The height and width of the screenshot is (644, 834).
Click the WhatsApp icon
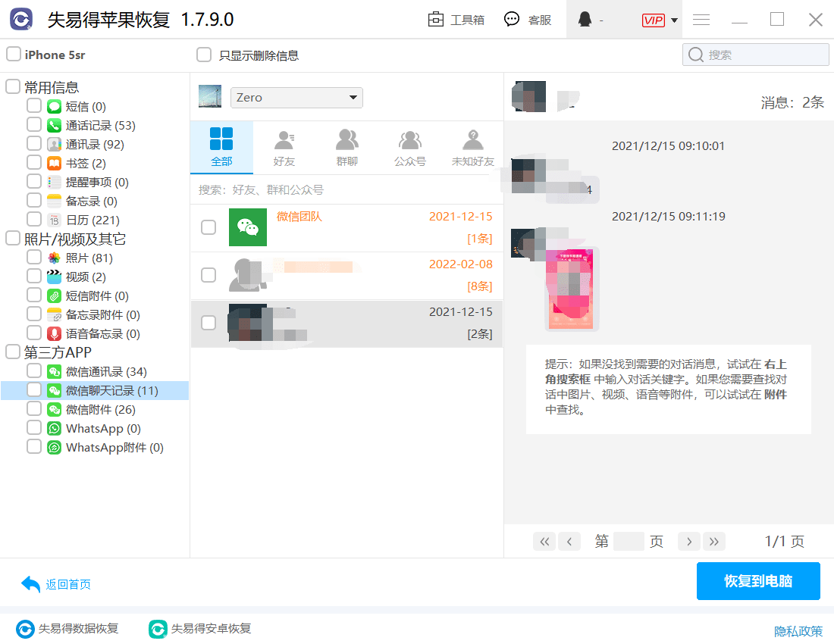(x=55, y=428)
